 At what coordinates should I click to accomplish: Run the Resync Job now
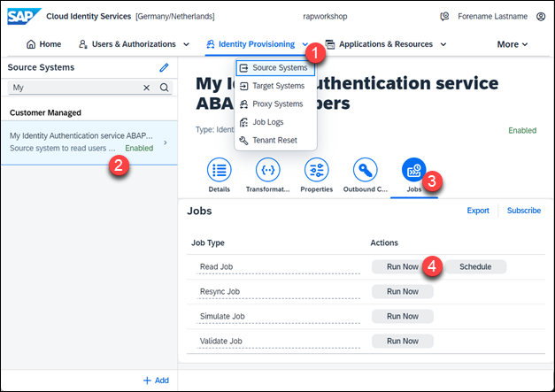[x=403, y=291]
